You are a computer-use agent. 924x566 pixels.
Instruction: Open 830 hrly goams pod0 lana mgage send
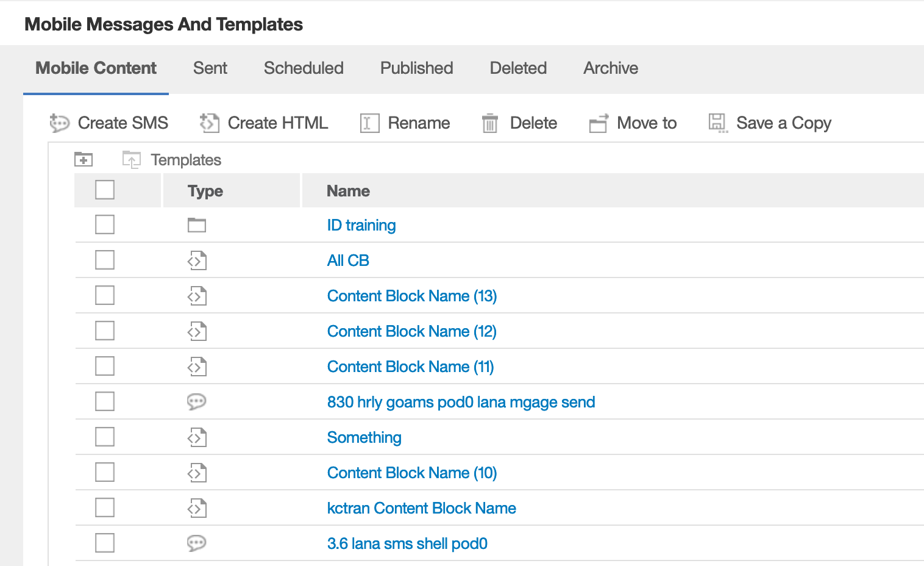[461, 403]
